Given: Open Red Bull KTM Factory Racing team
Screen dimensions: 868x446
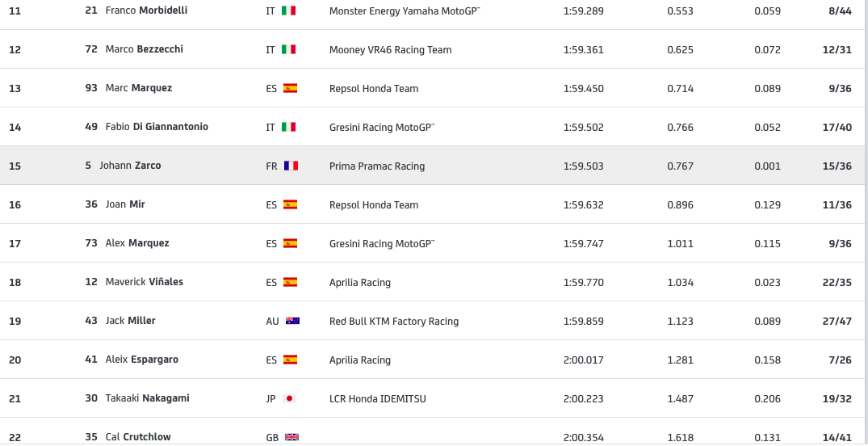Looking at the screenshot, I should pos(394,322).
